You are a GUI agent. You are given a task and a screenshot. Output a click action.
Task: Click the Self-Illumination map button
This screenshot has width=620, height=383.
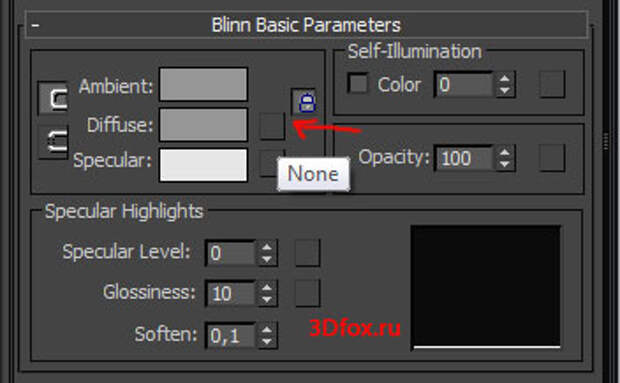552,84
